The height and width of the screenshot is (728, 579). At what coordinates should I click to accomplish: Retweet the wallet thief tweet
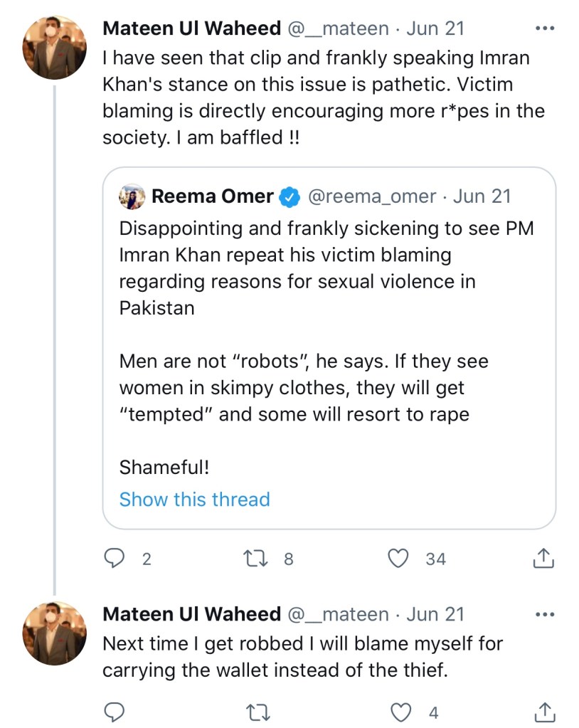260,712
